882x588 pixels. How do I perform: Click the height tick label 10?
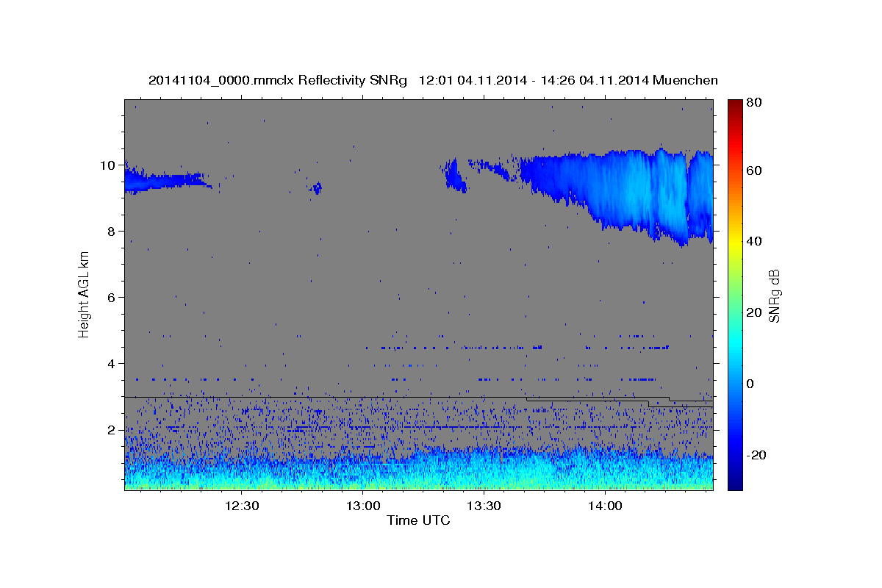click(108, 165)
